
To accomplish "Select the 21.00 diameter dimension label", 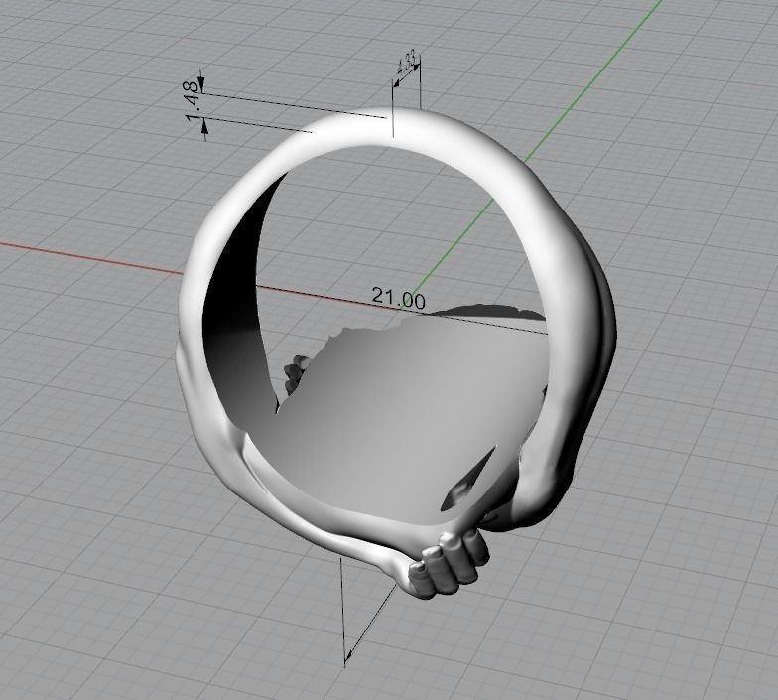I will tap(398, 298).
